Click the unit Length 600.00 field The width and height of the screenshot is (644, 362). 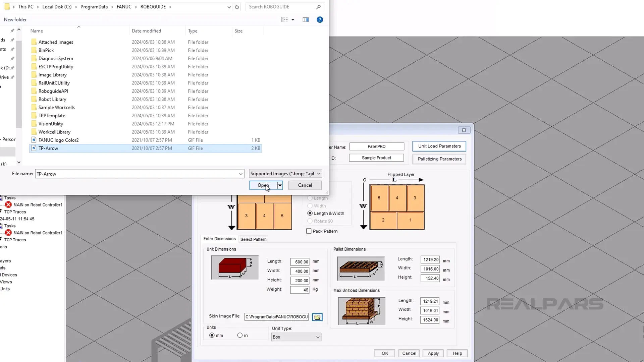tap(300, 262)
